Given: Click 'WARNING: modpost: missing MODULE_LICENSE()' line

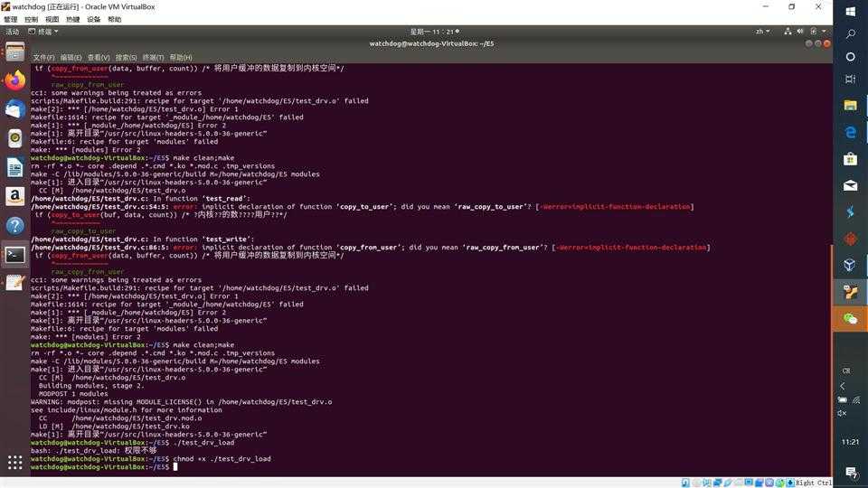Looking at the screenshot, I should (181, 401).
